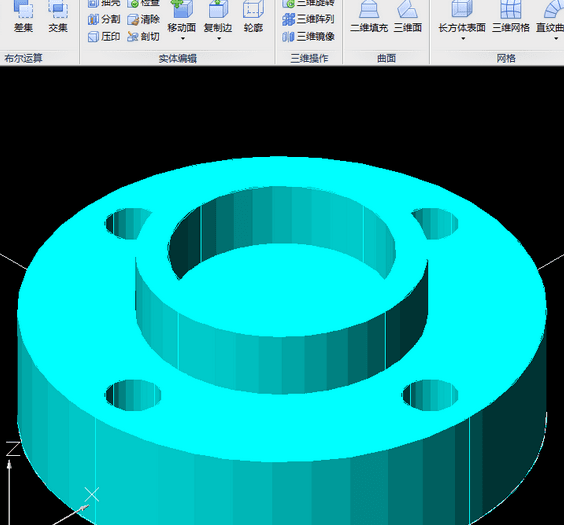The height and width of the screenshot is (525, 564).
Task: Select the 轮廓 profile tool
Action: (x=253, y=16)
